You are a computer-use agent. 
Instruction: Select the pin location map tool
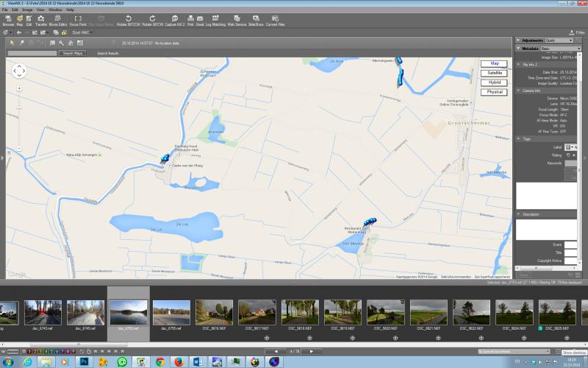click(x=22, y=43)
